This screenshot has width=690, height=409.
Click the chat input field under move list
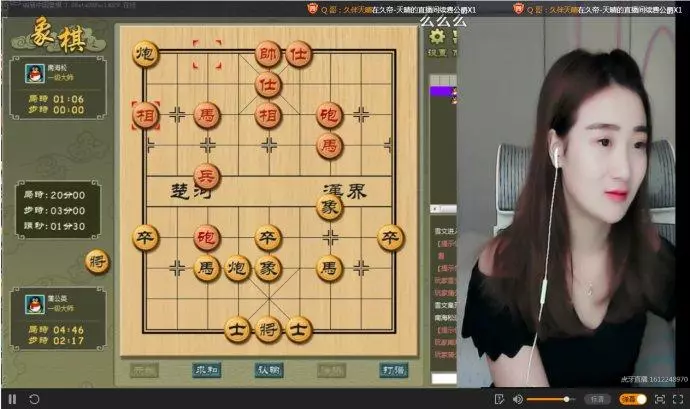click(444, 378)
